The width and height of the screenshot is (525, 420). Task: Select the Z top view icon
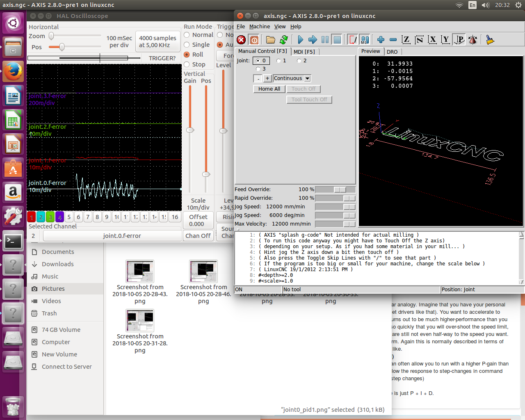[x=406, y=40]
